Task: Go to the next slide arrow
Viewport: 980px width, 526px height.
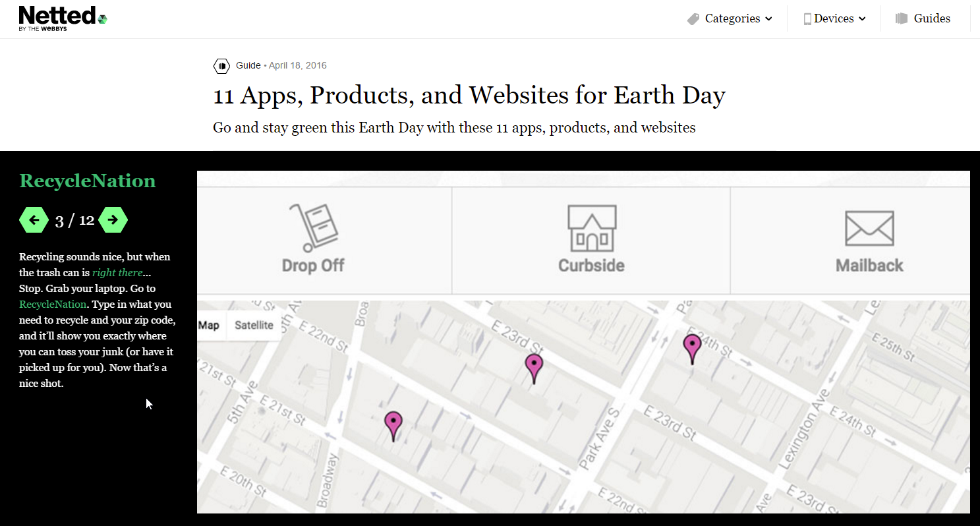Action: pyautogui.click(x=113, y=220)
